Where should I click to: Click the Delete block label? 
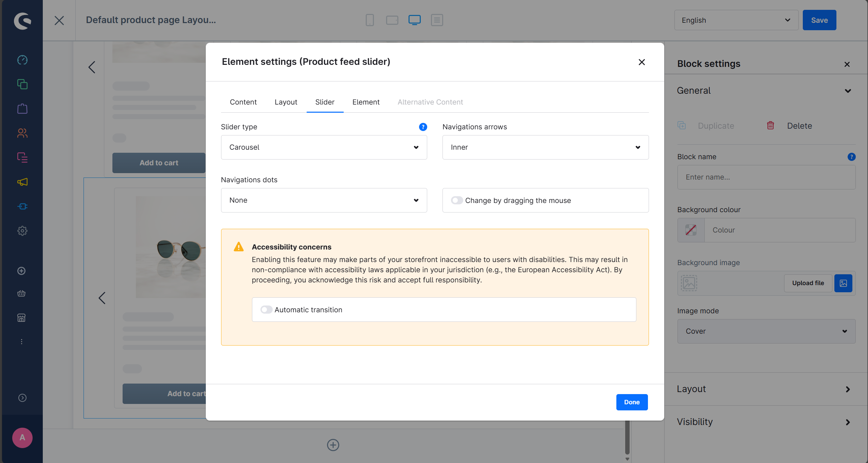point(799,126)
